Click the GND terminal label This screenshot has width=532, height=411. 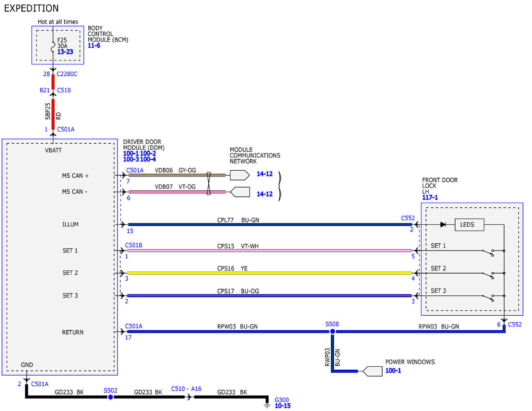27,365
